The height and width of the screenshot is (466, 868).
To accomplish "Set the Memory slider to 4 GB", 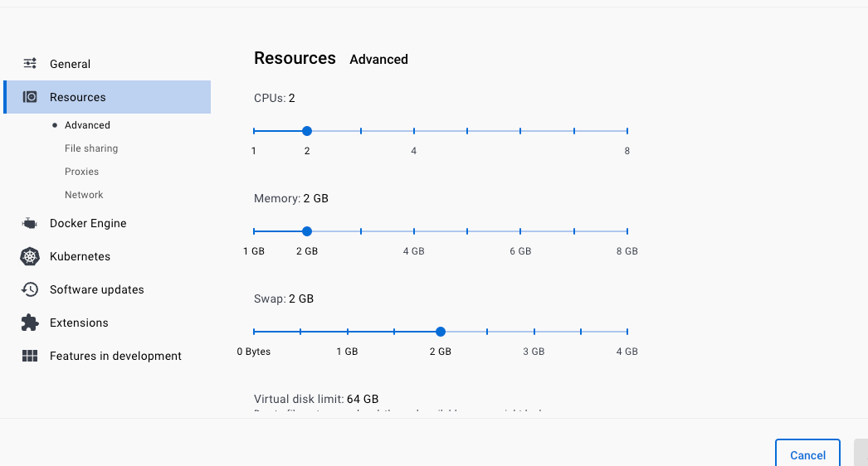I will tap(414, 231).
